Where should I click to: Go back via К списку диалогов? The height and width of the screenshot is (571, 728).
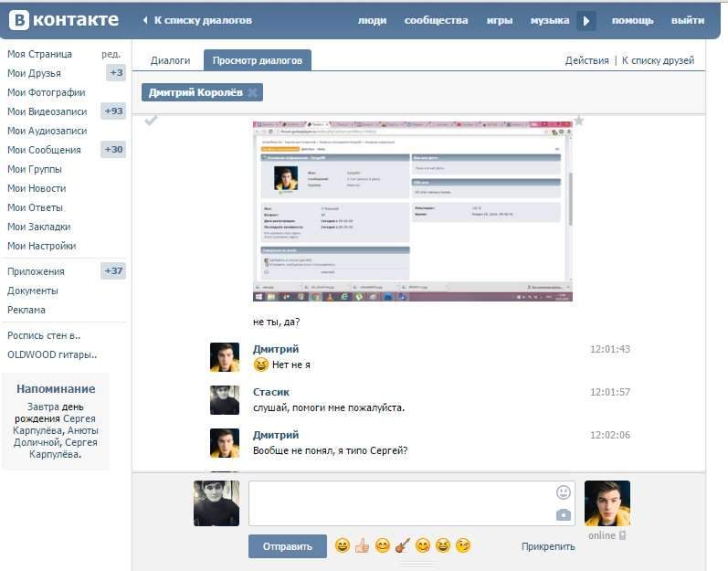(203, 20)
